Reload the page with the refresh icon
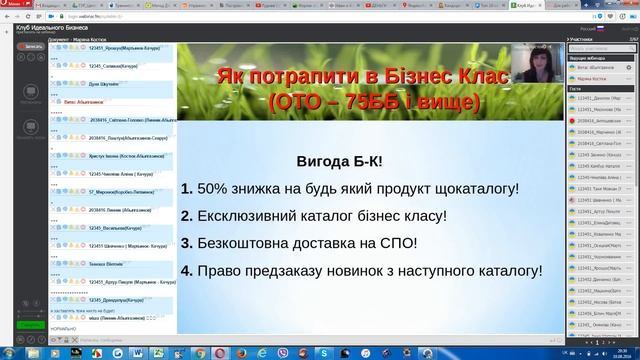The height and width of the screenshot is (360, 640). point(28,16)
